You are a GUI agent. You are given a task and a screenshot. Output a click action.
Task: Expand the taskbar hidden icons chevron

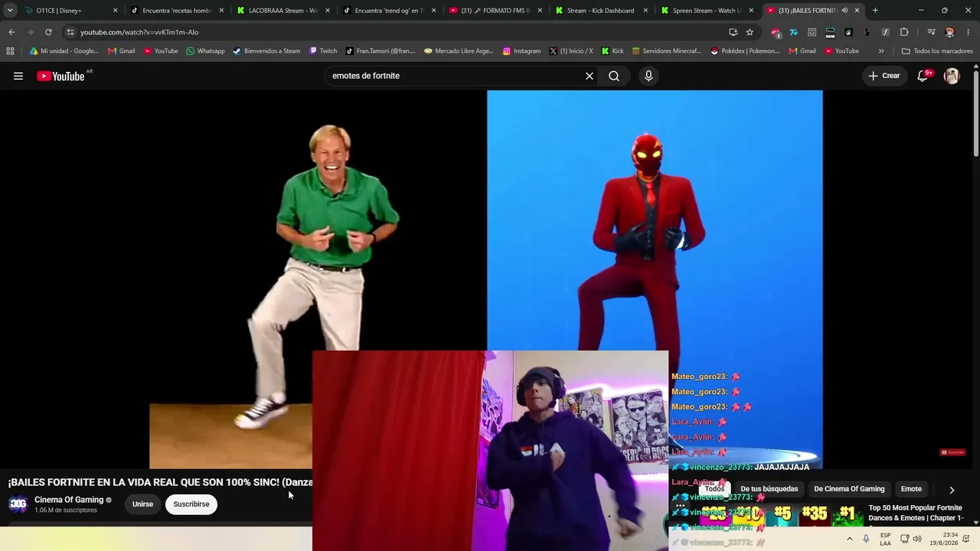click(x=849, y=539)
